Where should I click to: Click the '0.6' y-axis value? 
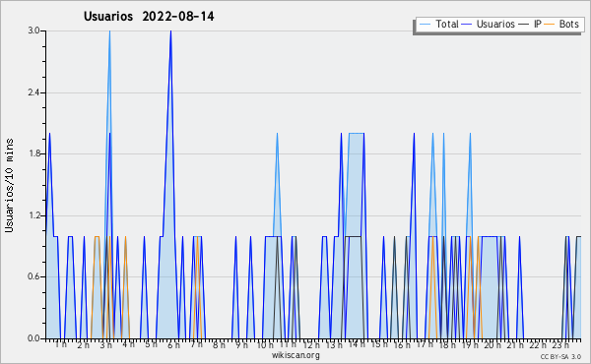33,276
